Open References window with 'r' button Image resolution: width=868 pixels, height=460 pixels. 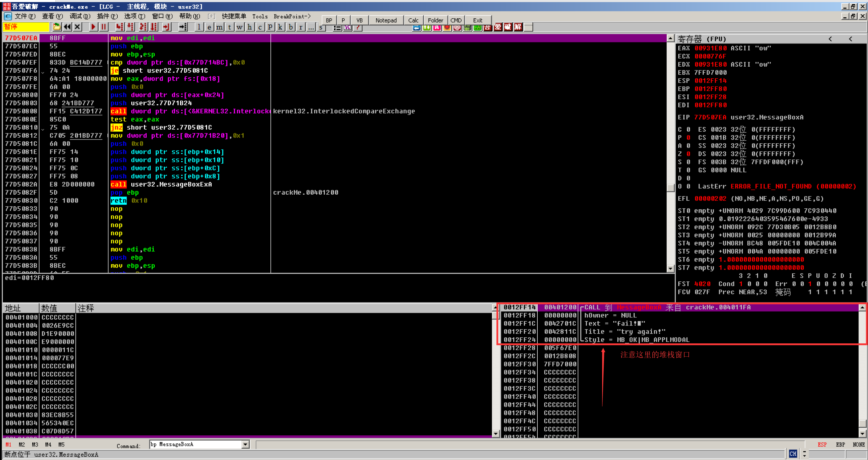301,27
